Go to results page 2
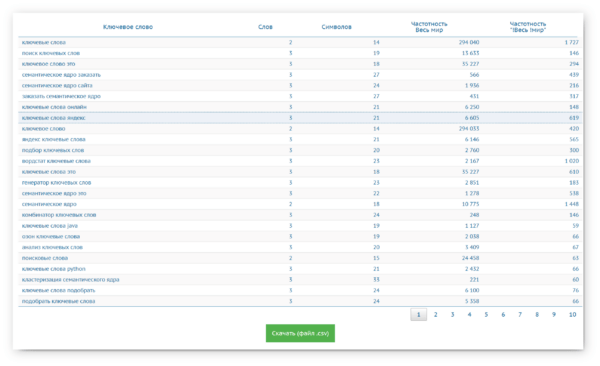600x366 pixels. [435, 315]
